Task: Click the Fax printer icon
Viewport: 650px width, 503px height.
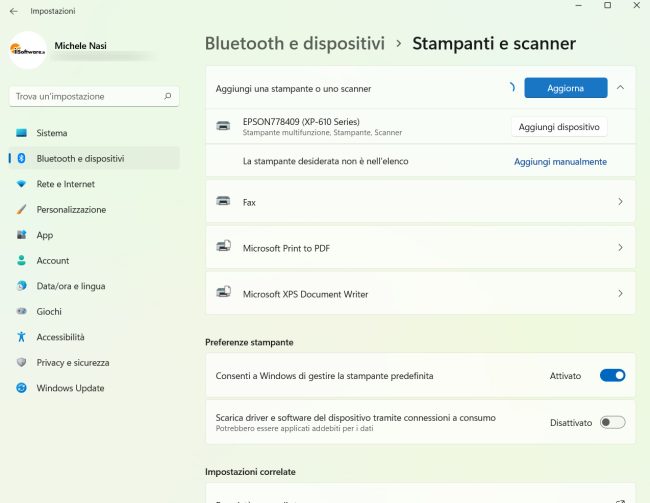Action: coord(223,201)
